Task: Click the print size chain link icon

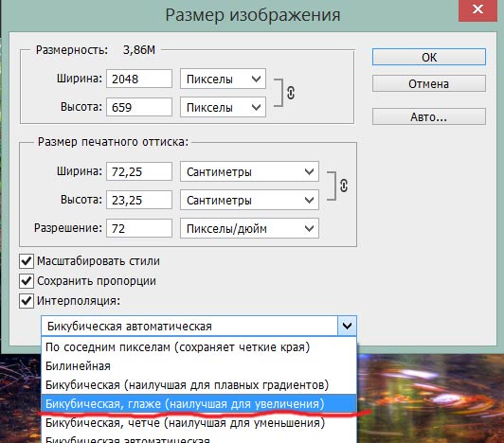Action: pos(344,186)
